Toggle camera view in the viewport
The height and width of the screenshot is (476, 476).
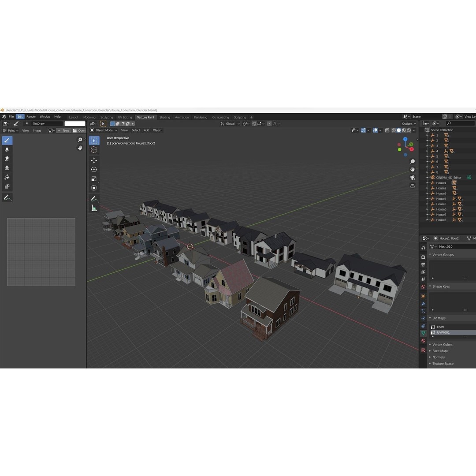click(x=412, y=178)
